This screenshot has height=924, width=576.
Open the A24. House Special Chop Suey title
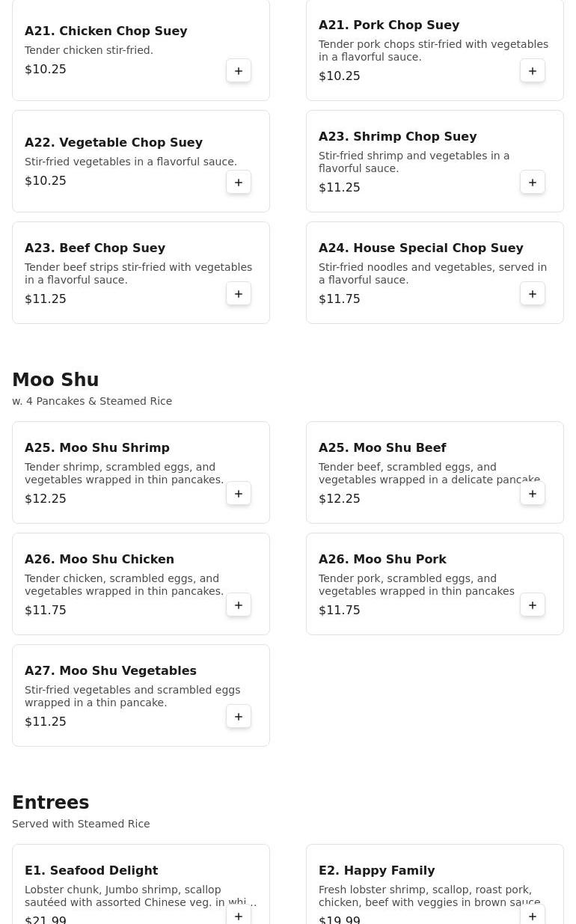pyautogui.click(x=420, y=248)
